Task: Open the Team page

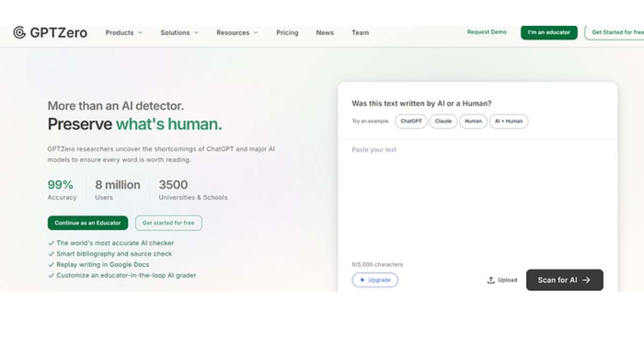Action: click(360, 33)
